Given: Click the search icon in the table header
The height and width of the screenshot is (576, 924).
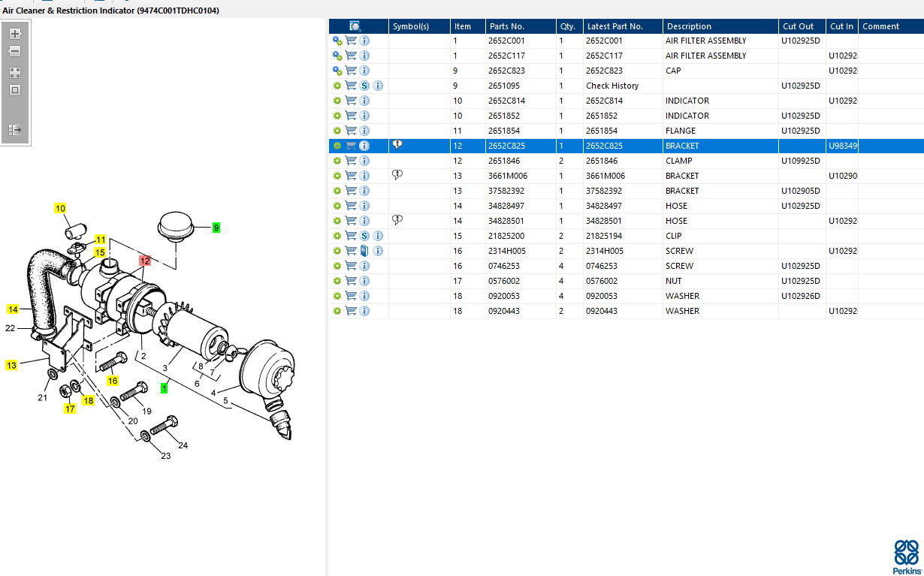Looking at the screenshot, I should click(355, 26).
